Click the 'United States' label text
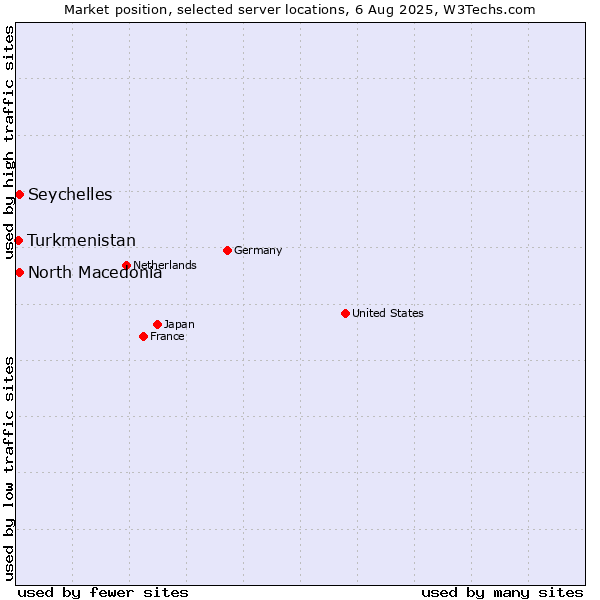The image size is (600, 600). 388,313
